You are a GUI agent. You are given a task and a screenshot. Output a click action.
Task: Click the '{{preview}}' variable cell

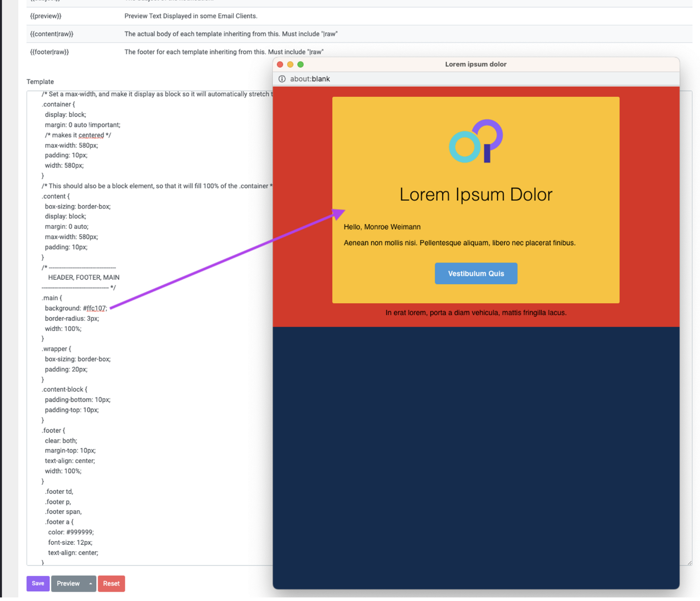point(46,16)
